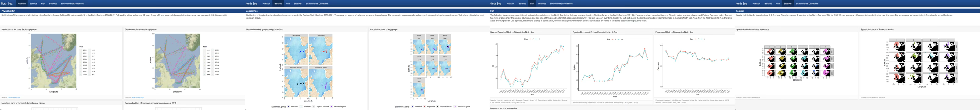Open Environmental Conditions tab in the Fish dashboard
Viewport: 980px width, 110px height.
pos(561,3)
